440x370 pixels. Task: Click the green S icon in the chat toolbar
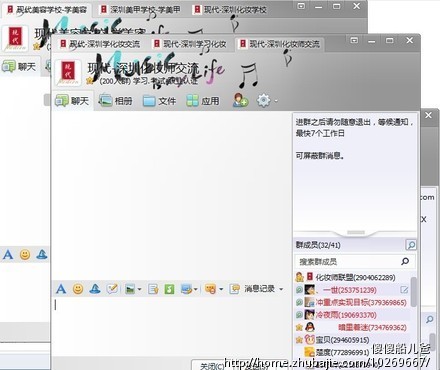[169, 289]
